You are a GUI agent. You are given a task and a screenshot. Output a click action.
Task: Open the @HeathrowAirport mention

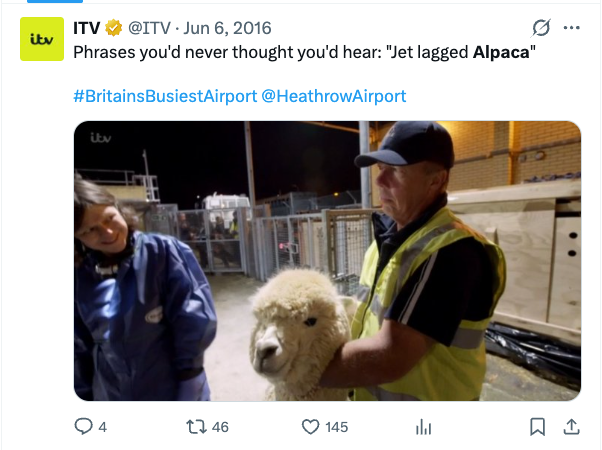[334, 96]
